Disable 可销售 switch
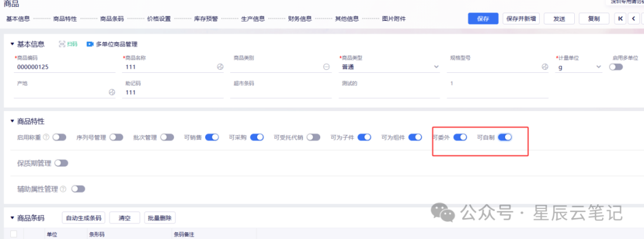Screen dimensions: 644x239 212,137
